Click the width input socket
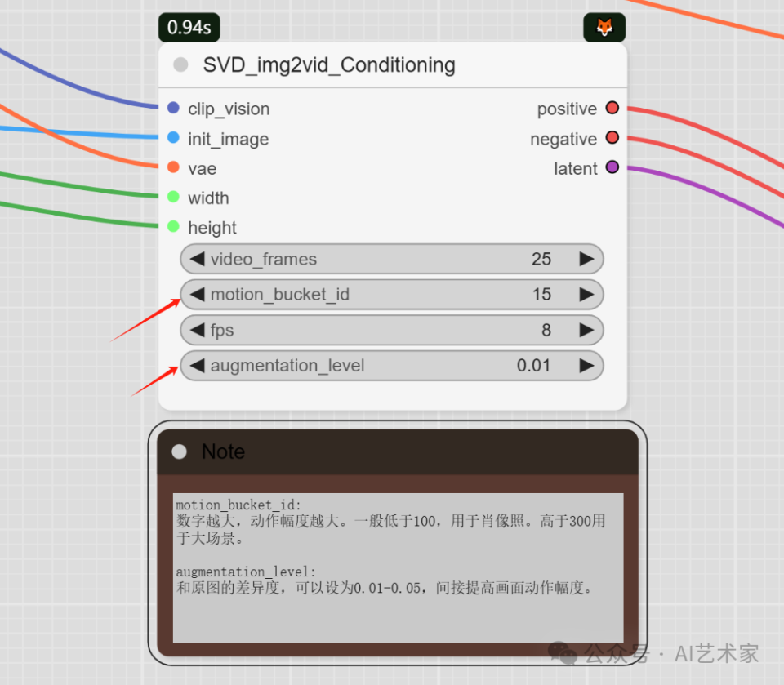This screenshot has width=784, height=685. pyautogui.click(x=173, y=197)
